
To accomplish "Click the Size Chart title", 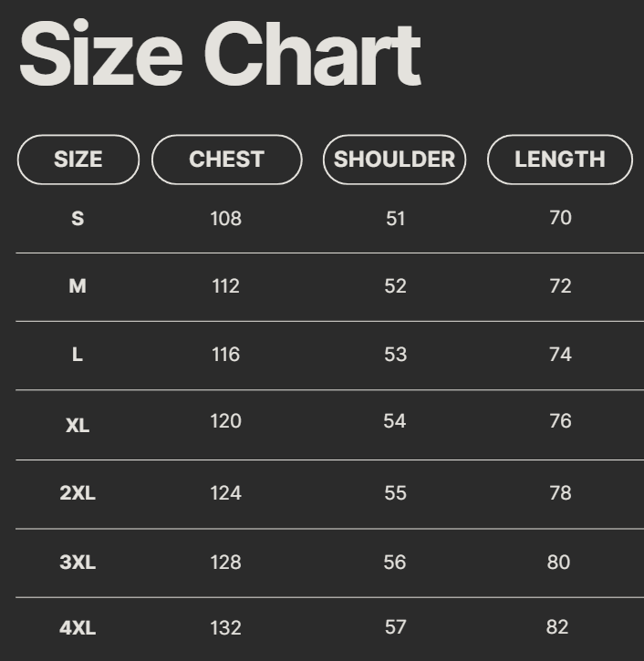I will point(219,55).
